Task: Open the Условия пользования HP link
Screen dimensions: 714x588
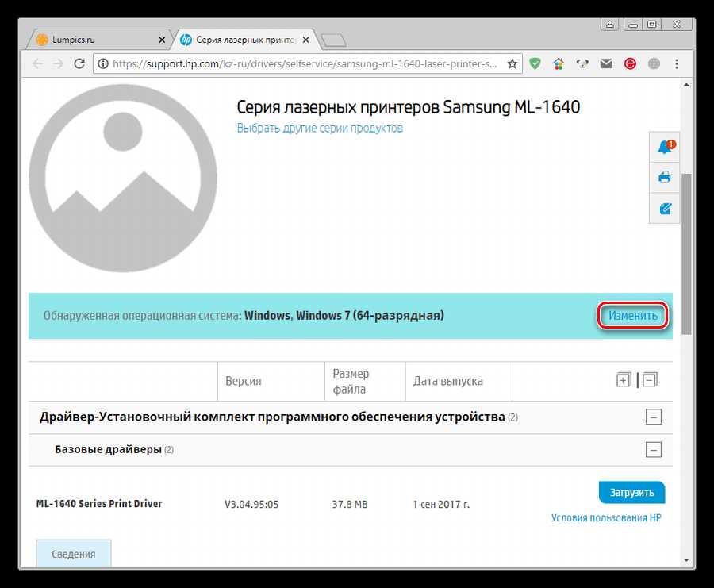Action: point(606,518)
